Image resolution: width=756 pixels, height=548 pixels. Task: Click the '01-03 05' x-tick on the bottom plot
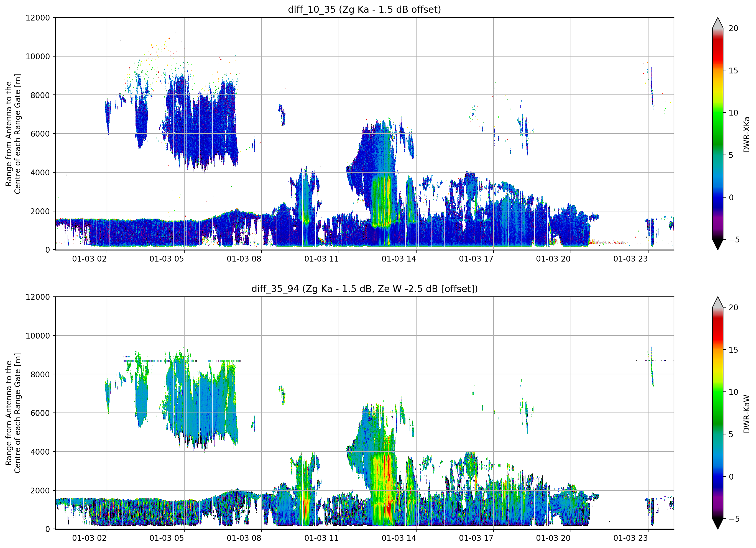(167, 538)
